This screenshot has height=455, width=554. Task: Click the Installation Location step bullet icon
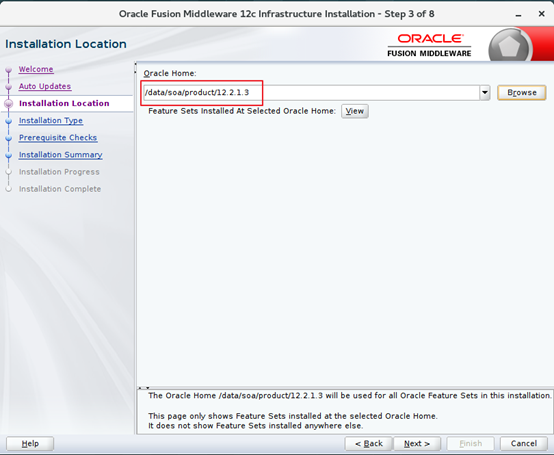click(9, 104)
